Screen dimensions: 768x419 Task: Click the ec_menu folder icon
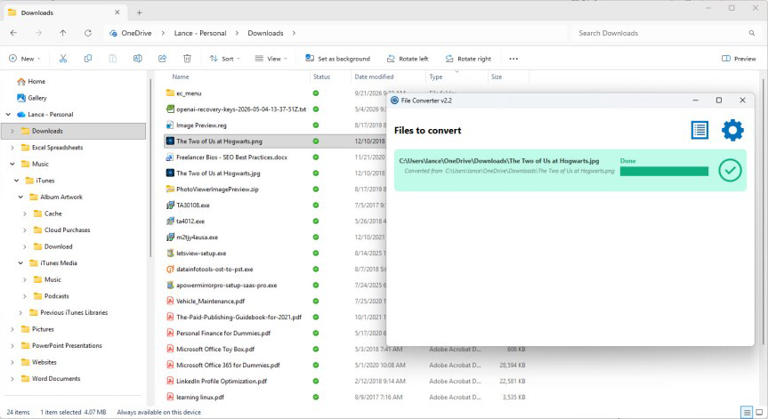pos(170,93)
